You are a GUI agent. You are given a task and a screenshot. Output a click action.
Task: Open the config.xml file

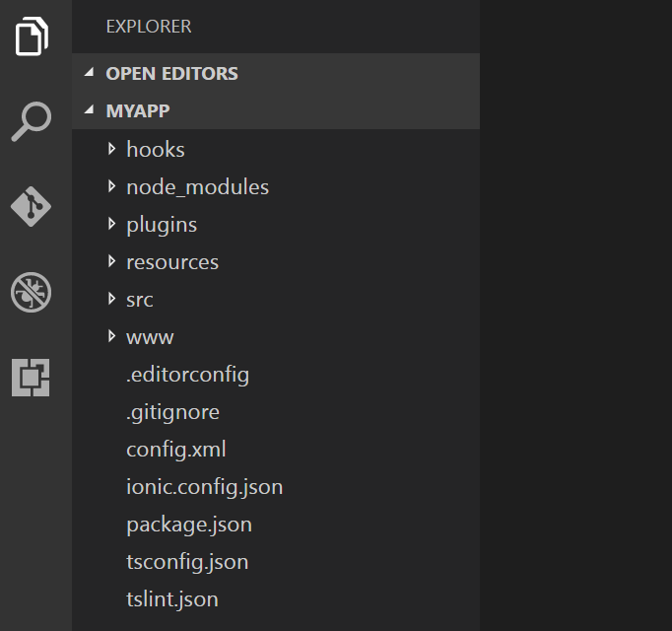pos(176,450)
